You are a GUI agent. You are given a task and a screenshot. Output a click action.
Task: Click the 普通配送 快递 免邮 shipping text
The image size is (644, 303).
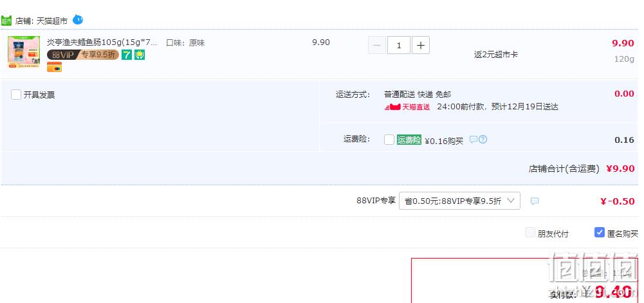click(418, 95)
